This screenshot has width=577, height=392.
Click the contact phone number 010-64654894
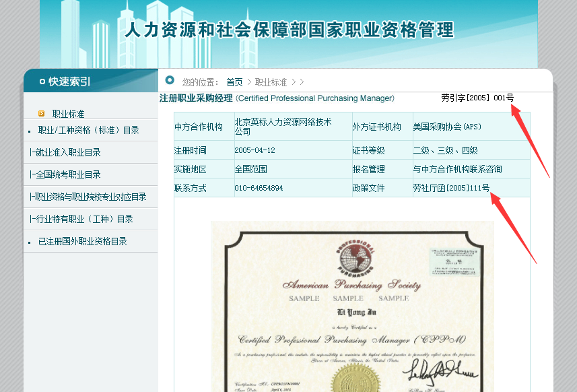[259, 188]
